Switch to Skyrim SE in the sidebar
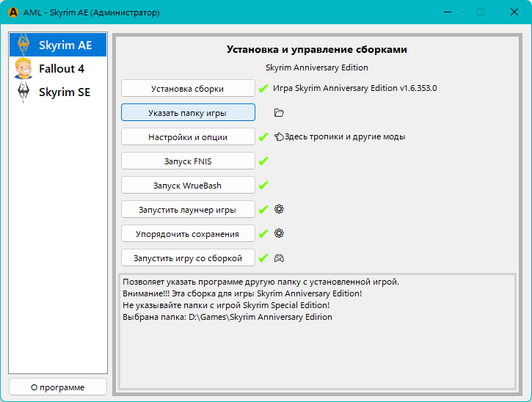Image resolution: width=532 pixels, height=402 pixels. 58,92
